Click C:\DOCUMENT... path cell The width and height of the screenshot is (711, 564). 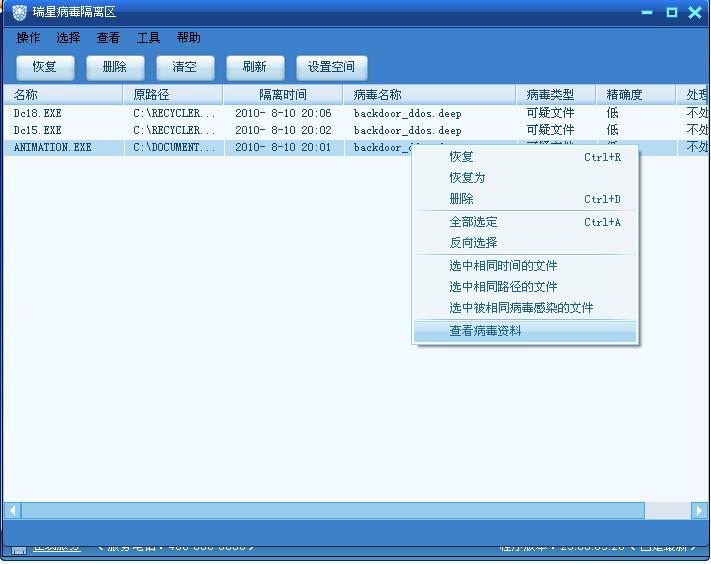pyautogui.click(x=174, y=147)
